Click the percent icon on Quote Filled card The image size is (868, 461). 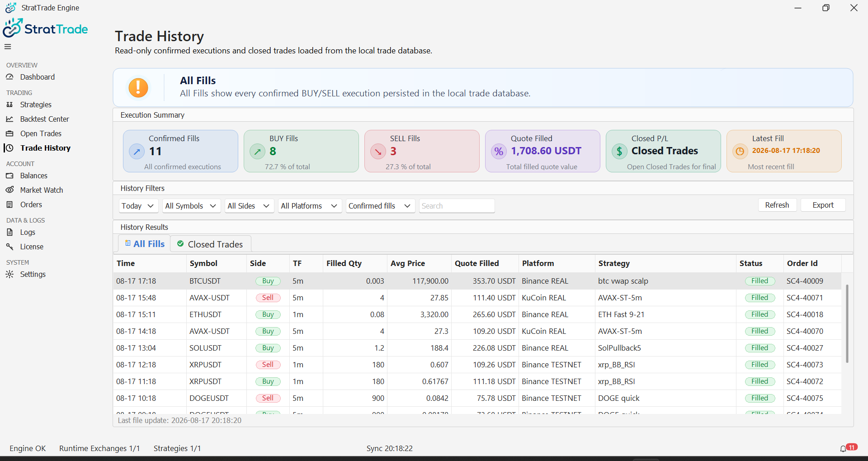[x=499, y=152]
